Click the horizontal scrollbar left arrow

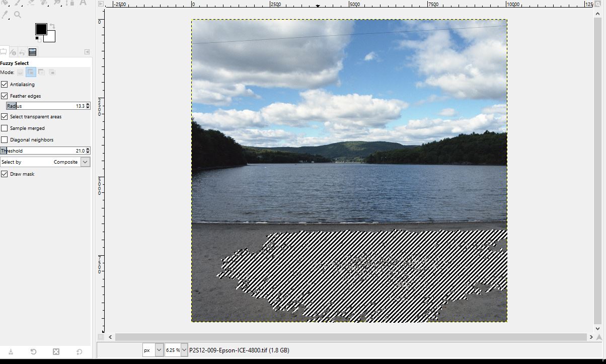point(111,337)
